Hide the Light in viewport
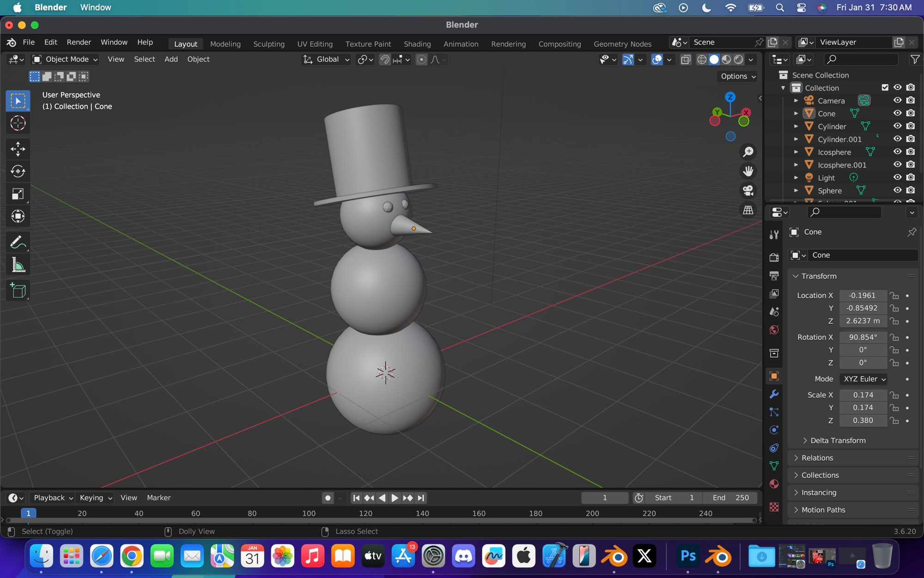Viewport: 924px width, 578px height. [897, 178]
